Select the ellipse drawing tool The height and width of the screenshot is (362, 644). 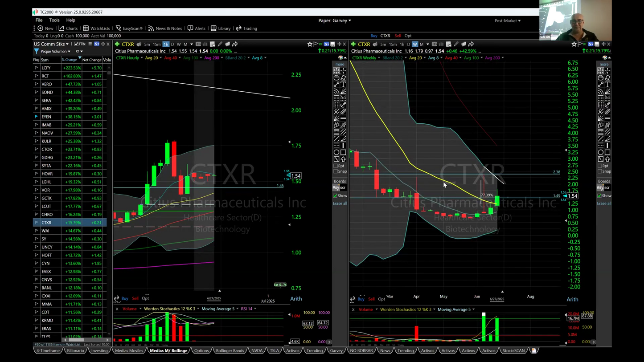(x=336, y=152)
